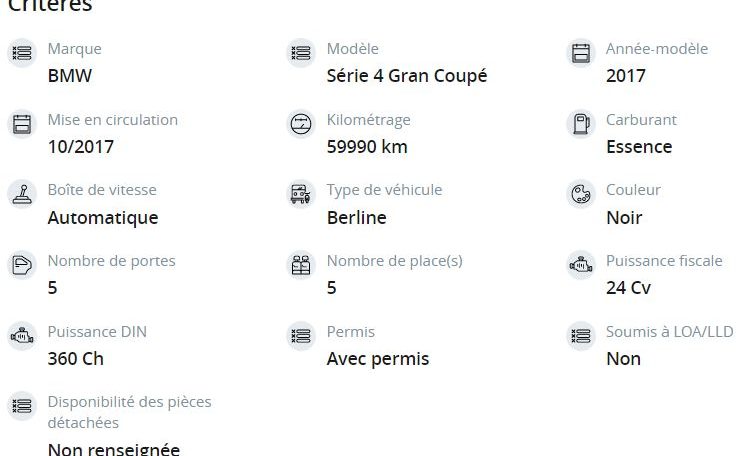The image size is (753, 456).
Task: Click the list icon next to Permis
Action: tap(301, 336)
